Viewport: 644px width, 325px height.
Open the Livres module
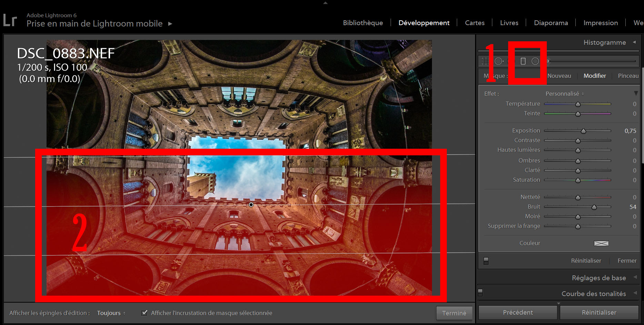[x=509, y=23]
